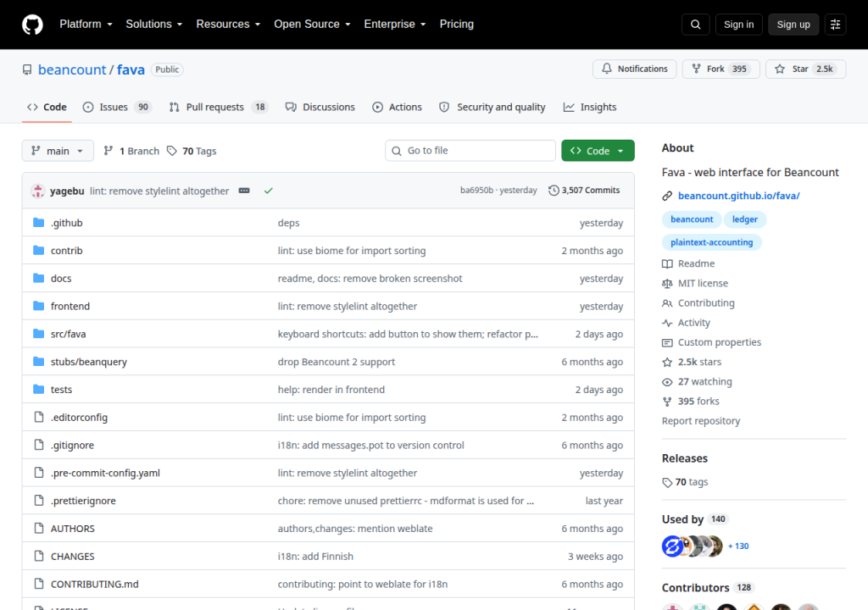Click the watching eye icon
This screenshot has height=610, width=868.
tap(667, 382)
